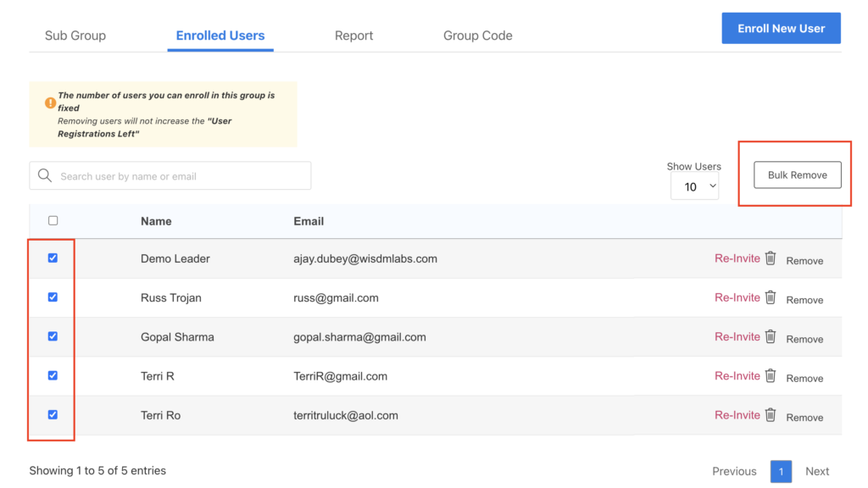Click trash icon for Demo Leader row
The width and height of the screenshot is (868, 488).
[x=770, y=258]
